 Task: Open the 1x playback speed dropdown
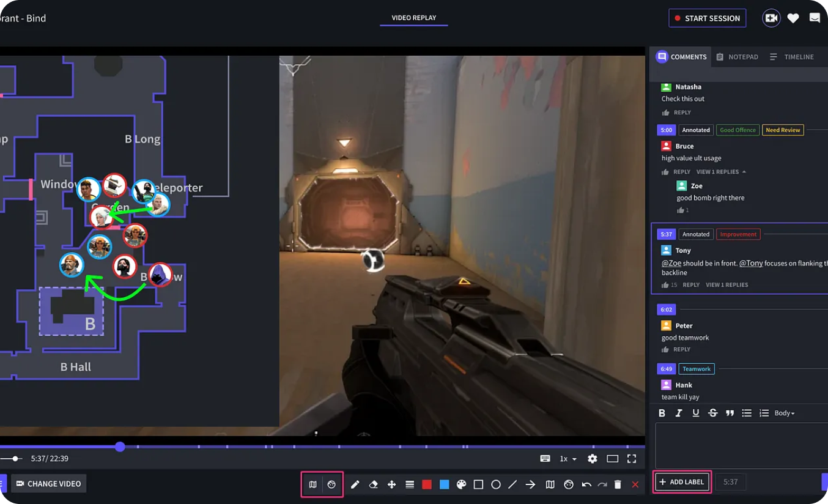567,459
